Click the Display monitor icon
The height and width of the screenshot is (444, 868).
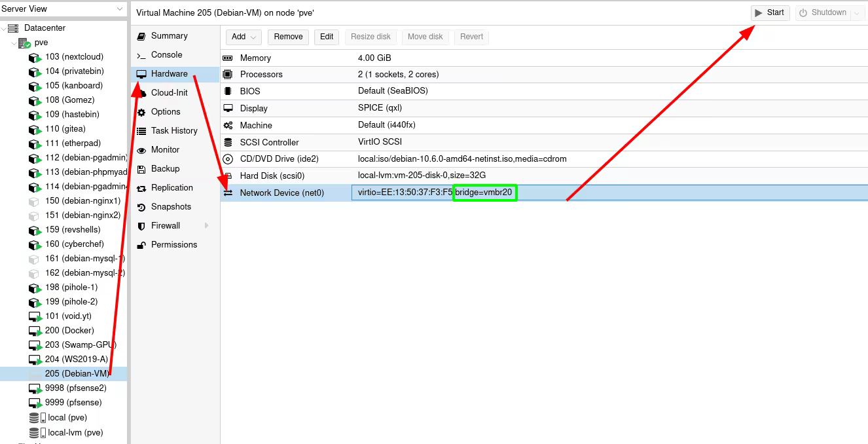point(228,108)
